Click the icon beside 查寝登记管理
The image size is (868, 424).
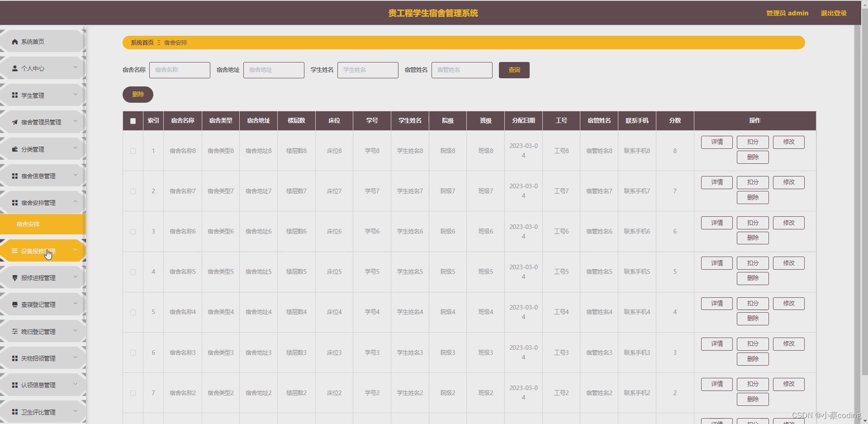coord(15,305)
